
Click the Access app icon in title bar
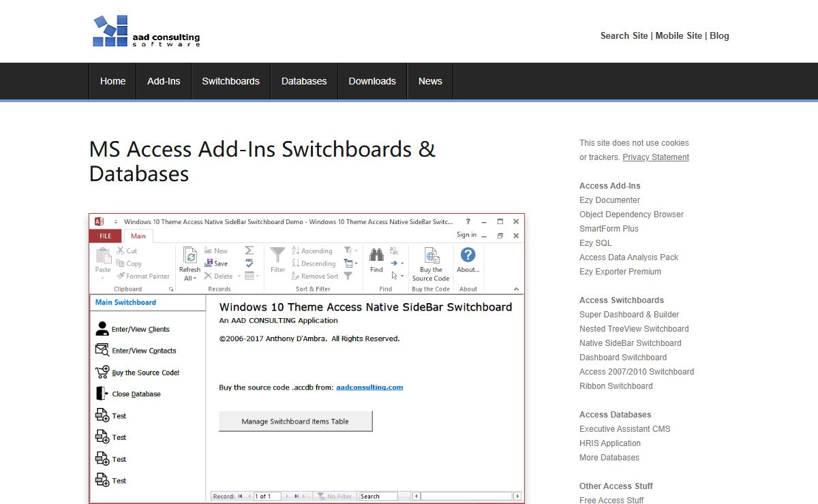click(99, 221)
